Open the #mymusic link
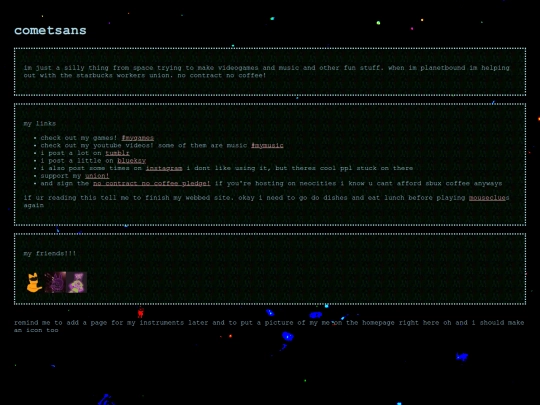Viewport: 540px width, 405px height. click(x=267, y=145)
